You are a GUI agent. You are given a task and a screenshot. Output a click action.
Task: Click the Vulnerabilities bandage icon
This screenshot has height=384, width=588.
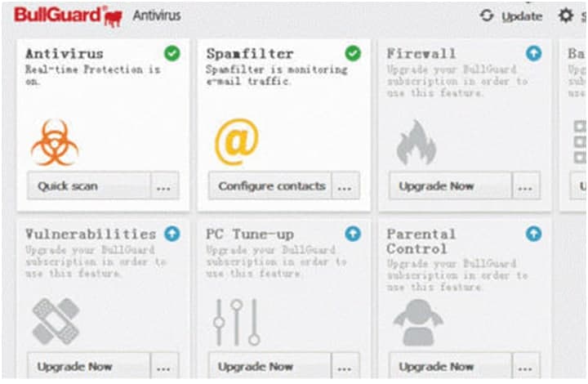pos(56,321)
